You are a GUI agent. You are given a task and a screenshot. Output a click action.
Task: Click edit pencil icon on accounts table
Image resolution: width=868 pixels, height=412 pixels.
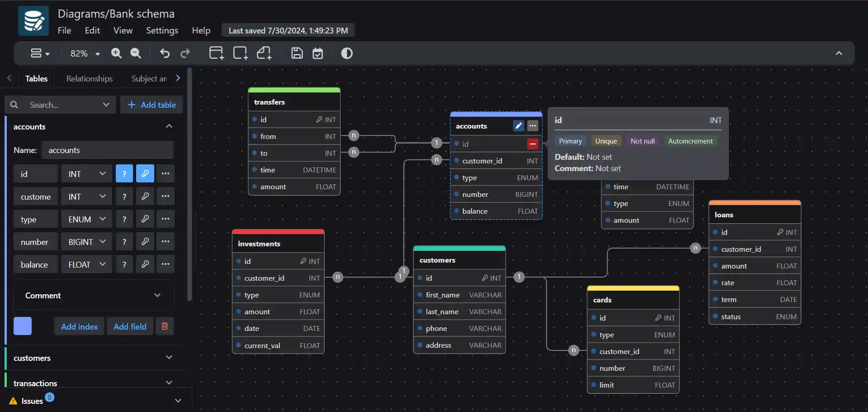[x=518, y=126]
